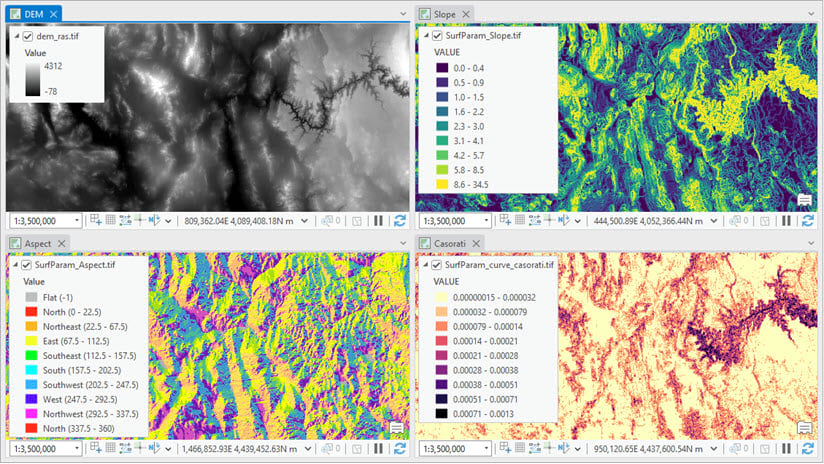The width and height of the screenshot is (824, 464).
Task: Switch to the DEM view tab
Action: point(34,14)
